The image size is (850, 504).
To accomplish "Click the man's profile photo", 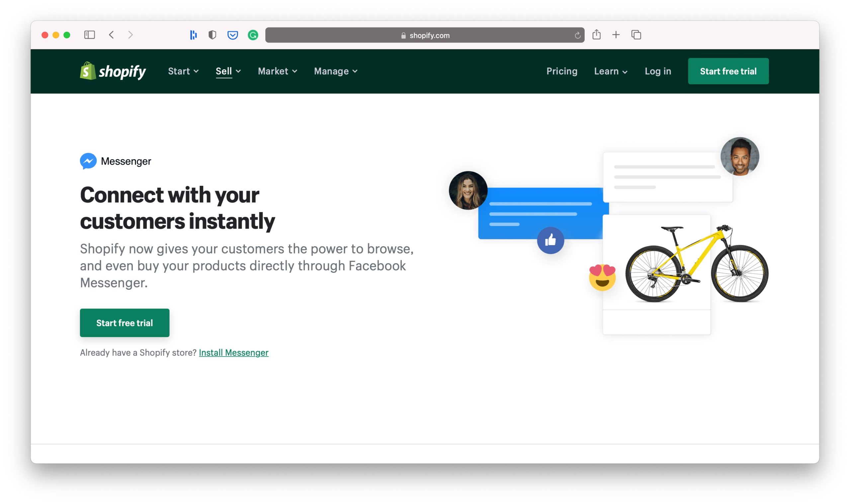I will (x=740, y=156).
